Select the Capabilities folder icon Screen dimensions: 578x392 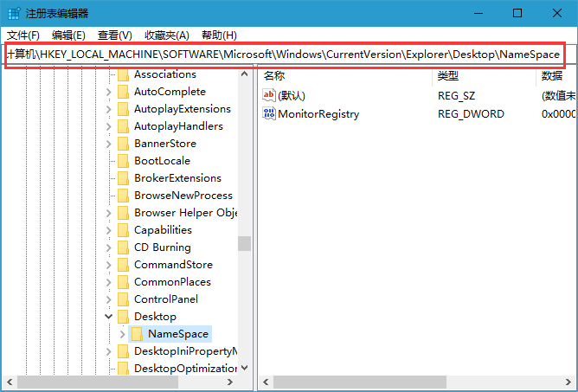123,230
